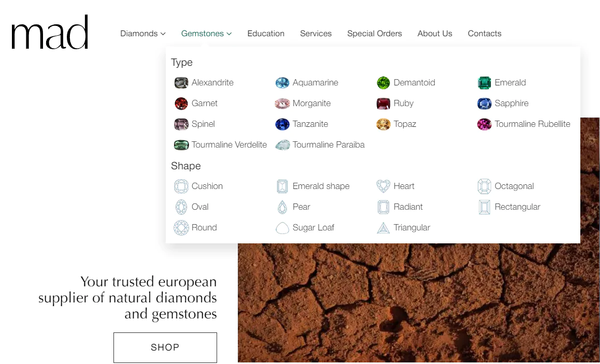This screenshot has width=600, height=364.
Task: Click the Octagonal shape icon
Action: click(484, 186)
